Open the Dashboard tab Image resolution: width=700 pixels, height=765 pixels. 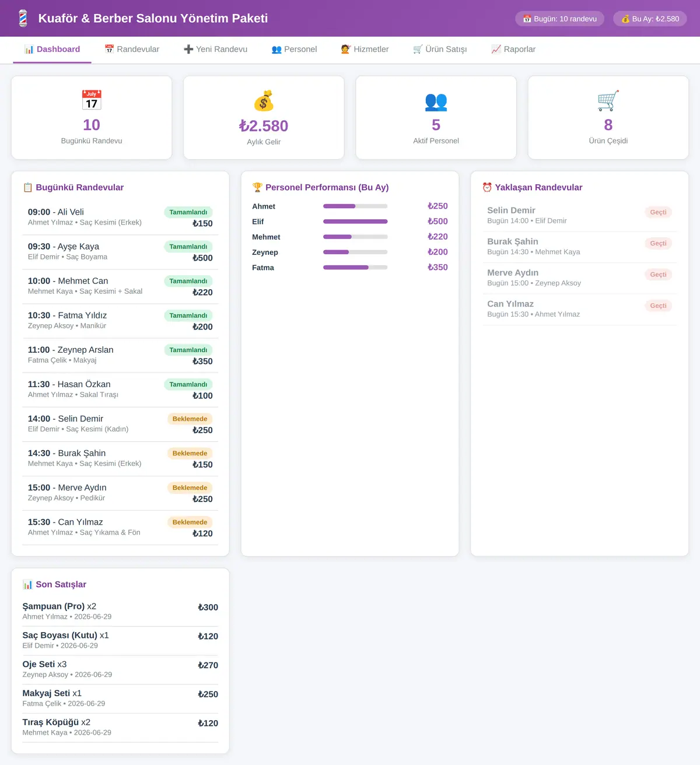(x=52, y=50)
